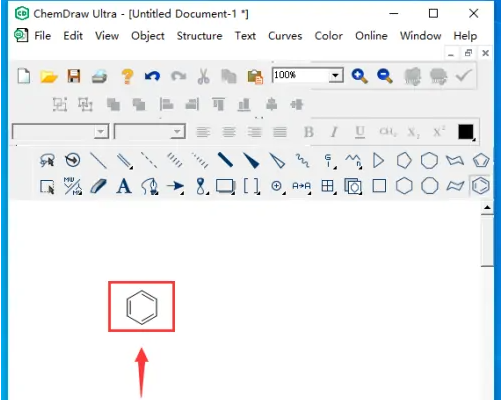Viewport: 502px width, 400px height.
Task: Click the vertical scrollbar up arrow
Action: [x=487, y=208]
